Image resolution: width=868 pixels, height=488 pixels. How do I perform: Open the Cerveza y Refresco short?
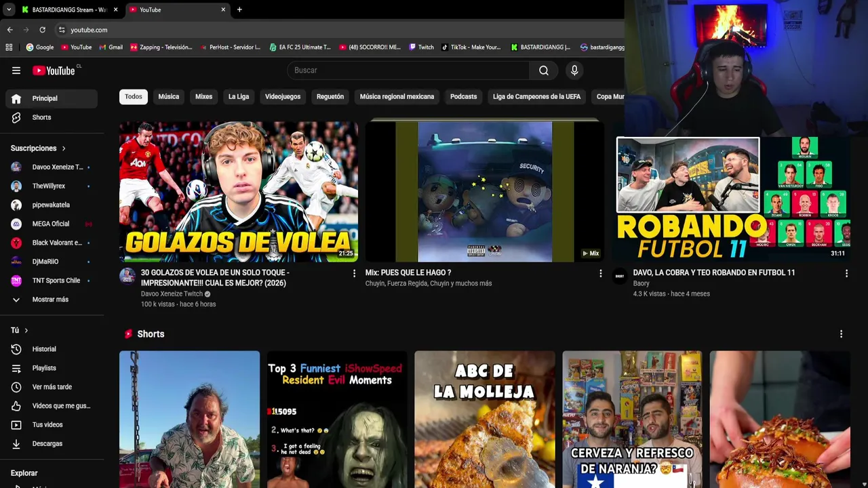point(632,419)
